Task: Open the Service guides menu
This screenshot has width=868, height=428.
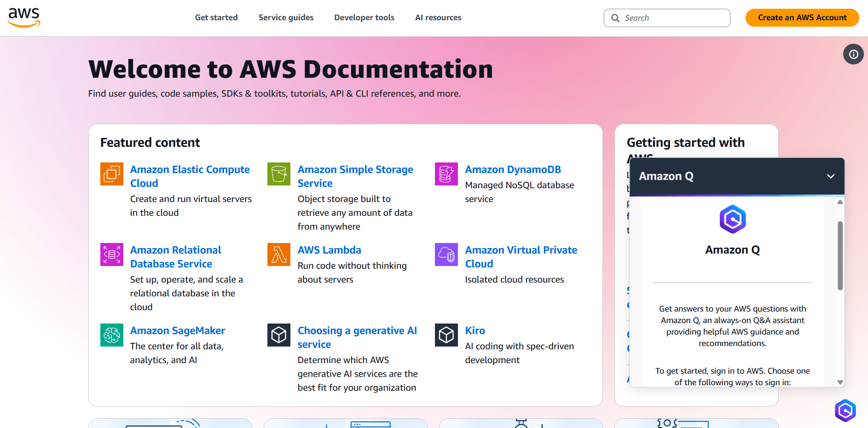Action: 286,17
